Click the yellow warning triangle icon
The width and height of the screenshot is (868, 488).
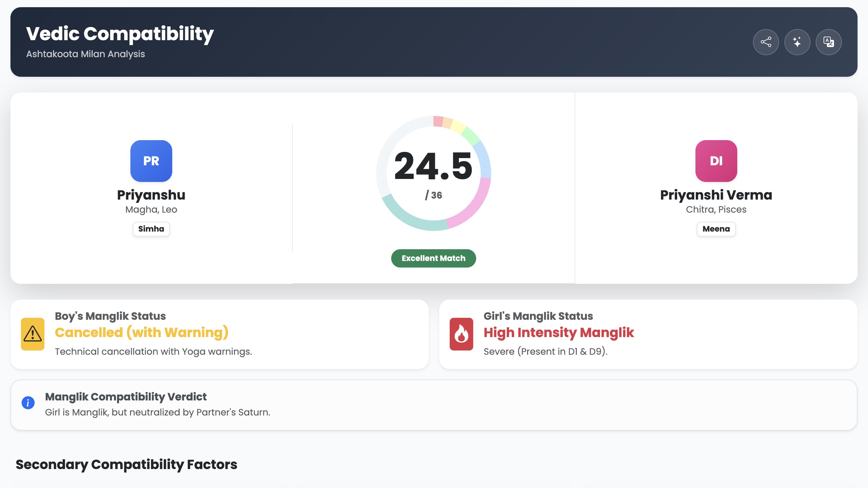click(x=33, y=334)
